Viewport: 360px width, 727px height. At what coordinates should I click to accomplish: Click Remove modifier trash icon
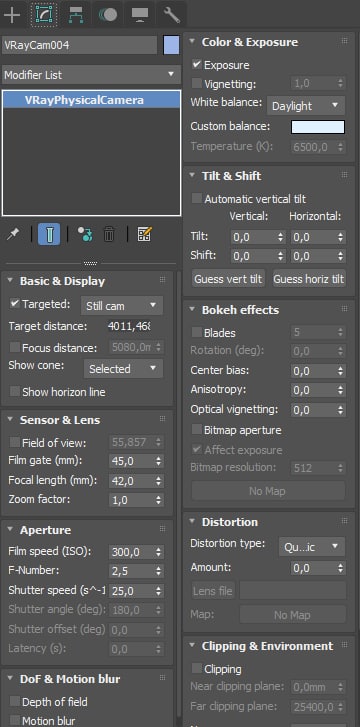[109, 235]
